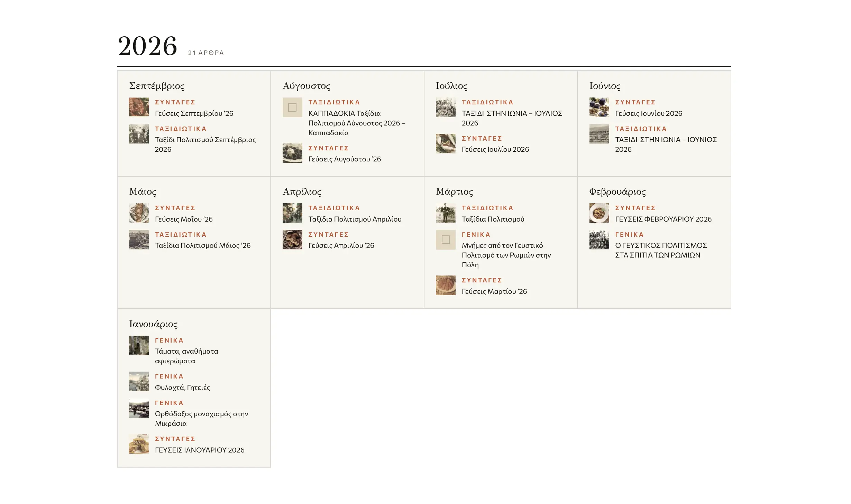Click thumbnail for Γεύσεις Απριλίου '26
This screenshot has height=504, width=851.
(x=292, y=240)
